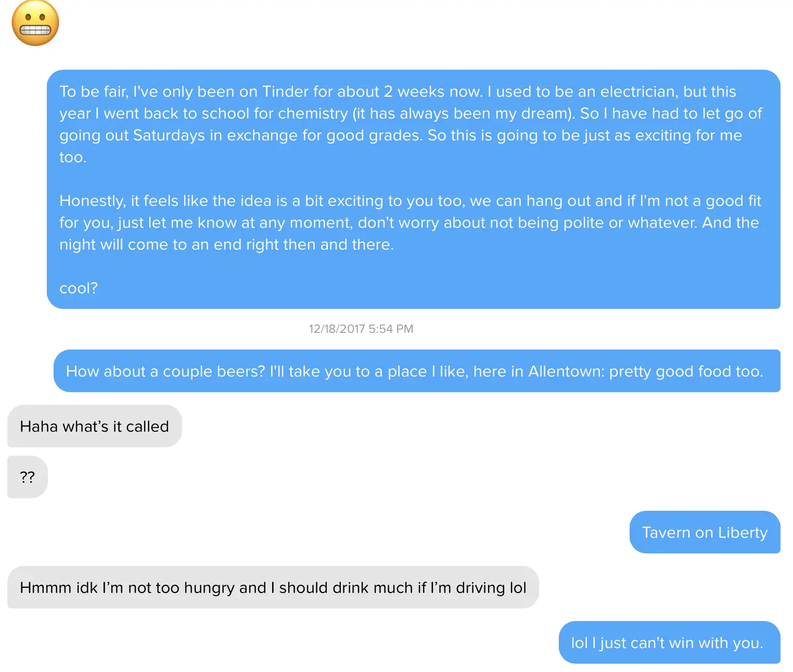Select the paragraph starting "To be fair"

point(411,124)
